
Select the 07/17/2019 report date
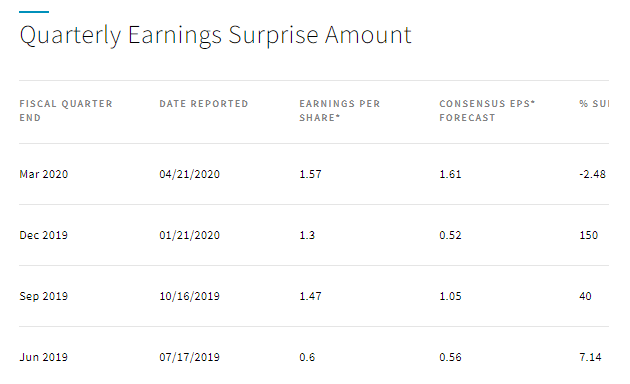coord(190,357)
